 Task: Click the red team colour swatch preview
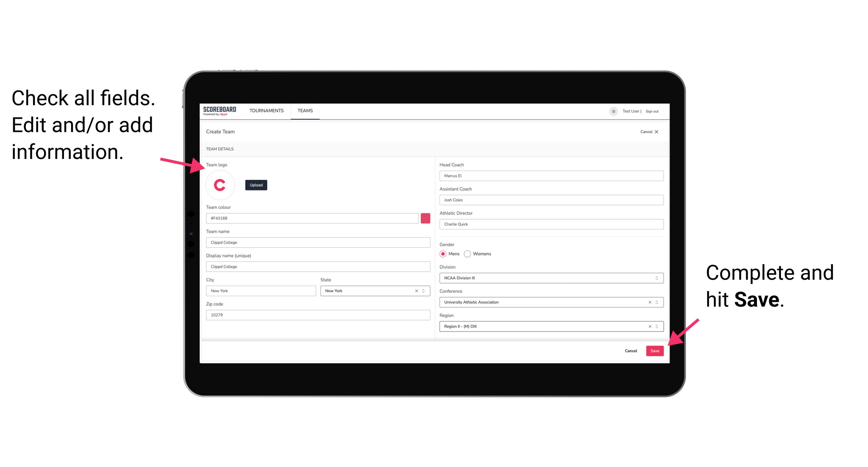click(425, 217)
